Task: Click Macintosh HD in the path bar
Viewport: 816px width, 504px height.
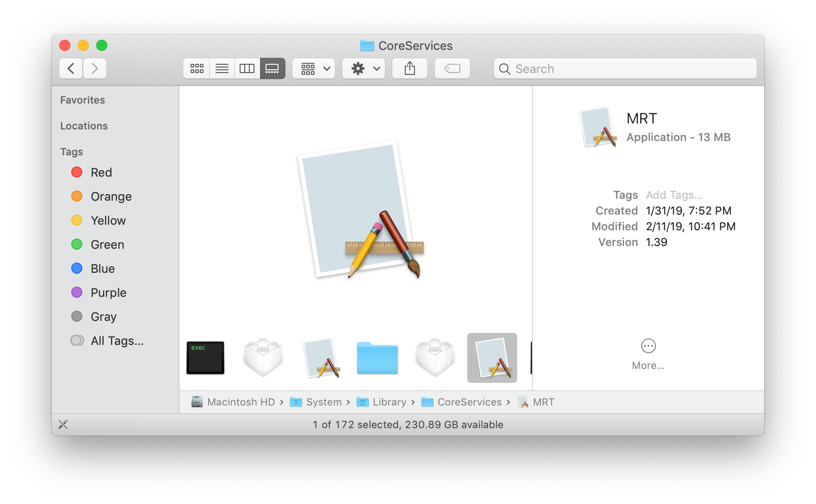Action: click(x=241, y=402)
